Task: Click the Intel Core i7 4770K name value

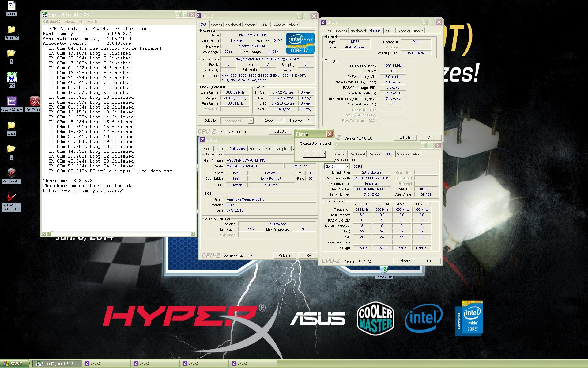Action: coord(252,35)
